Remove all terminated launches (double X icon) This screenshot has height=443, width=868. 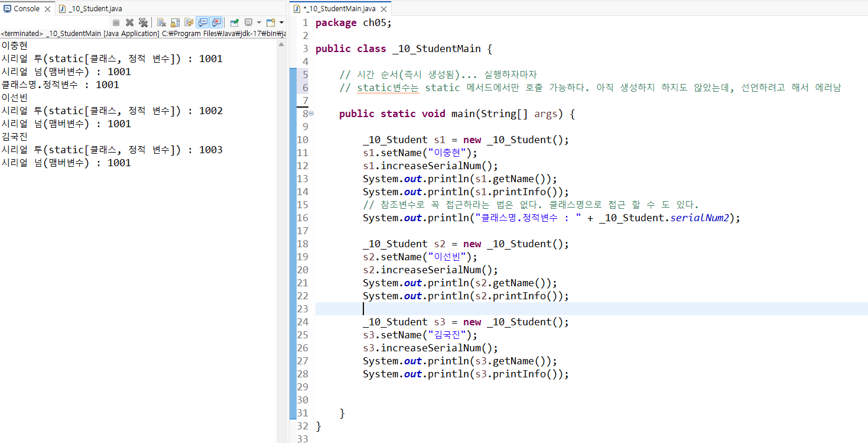point(143,22)
